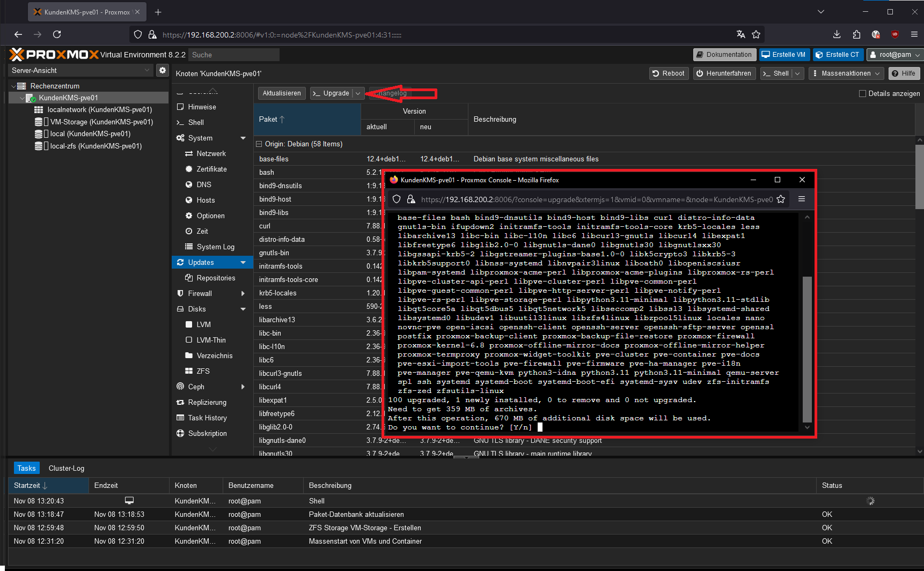Open the browser extensions puzzle icon
This screenshot has width=924, height=571.
(856, 34)
